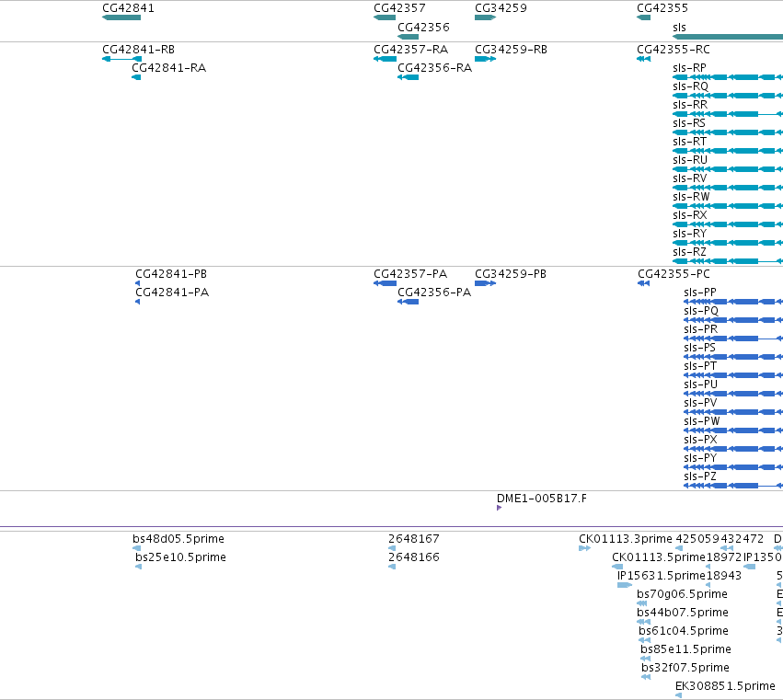Click the CG42355-RC transcript glyph
783x700 pixels.
(x=644, y=59)
